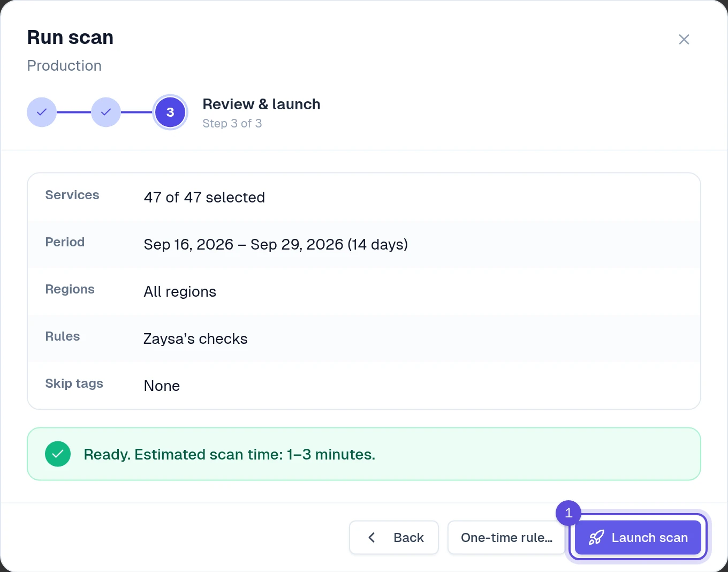728x572 pixels.
Task: Click the "Skip tags" row label
Action: point(74,383)
